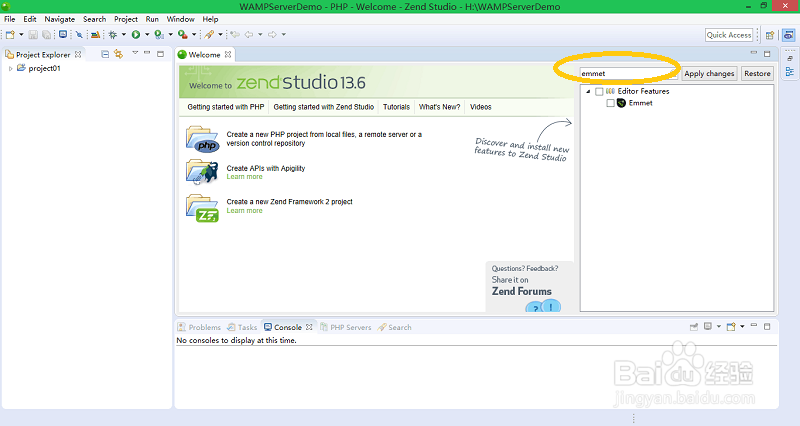Click the Last Edit Location toolbar icon
Image resolution: width=800 pixels, height=426 pixels.
(x=235, y=35)
